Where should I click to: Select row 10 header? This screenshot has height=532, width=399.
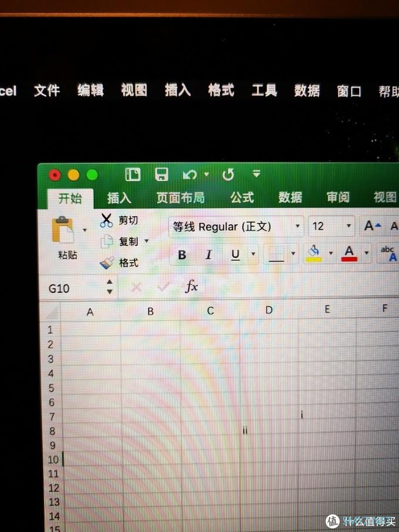point(53,460)
